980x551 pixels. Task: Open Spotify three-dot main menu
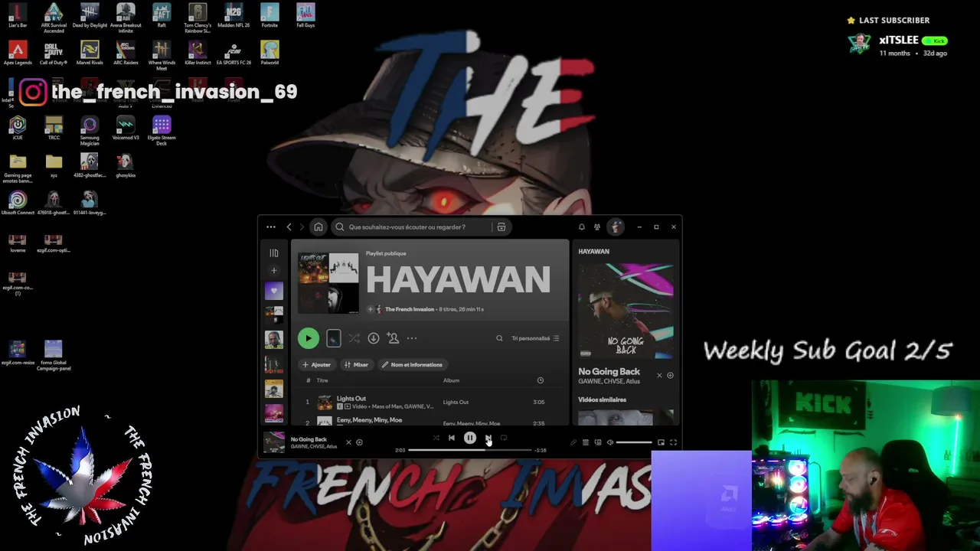pyautogui.click(x=271, y=227)
